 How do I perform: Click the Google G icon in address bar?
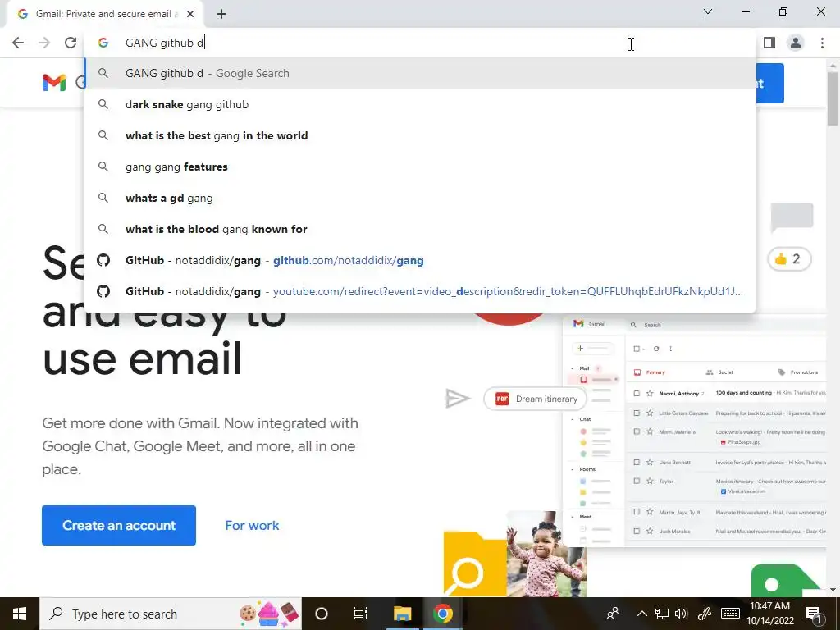pos(103,43)
